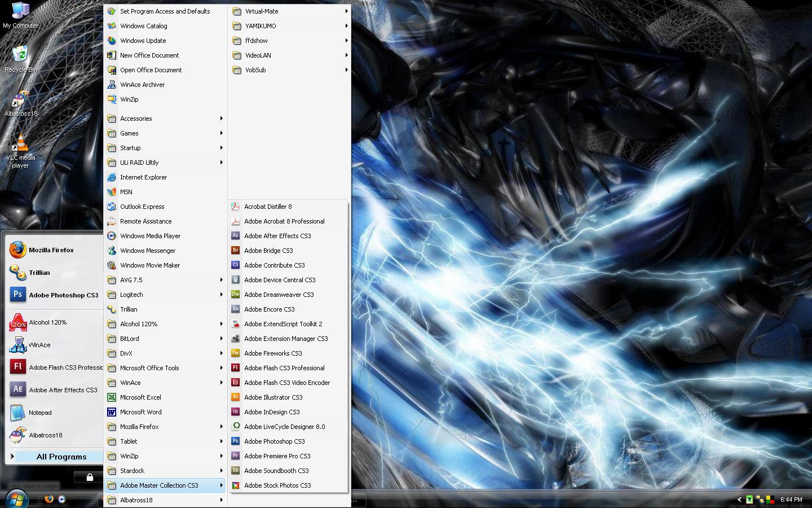Expand the VideoLAN folder submenu
The height and width of the screenshot is (508, 812).
coord(290,55)
